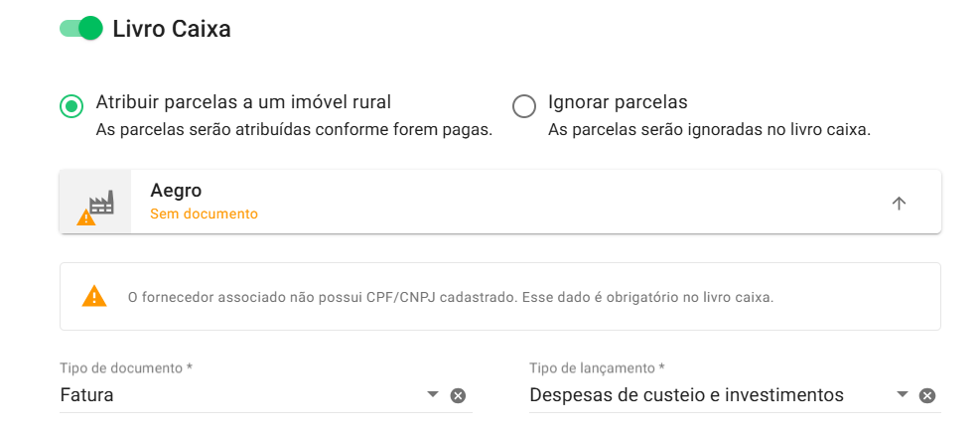Screen dimensions: 980x431
Task: Select the "Atribuir parcelas a um imóvel rural" radio button
Action: [71, 105]
